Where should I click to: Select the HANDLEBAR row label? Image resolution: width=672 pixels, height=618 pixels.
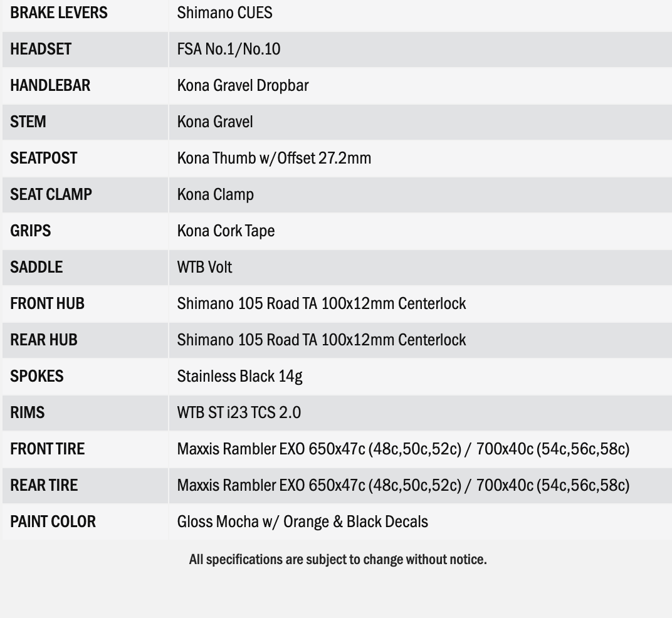50,86
